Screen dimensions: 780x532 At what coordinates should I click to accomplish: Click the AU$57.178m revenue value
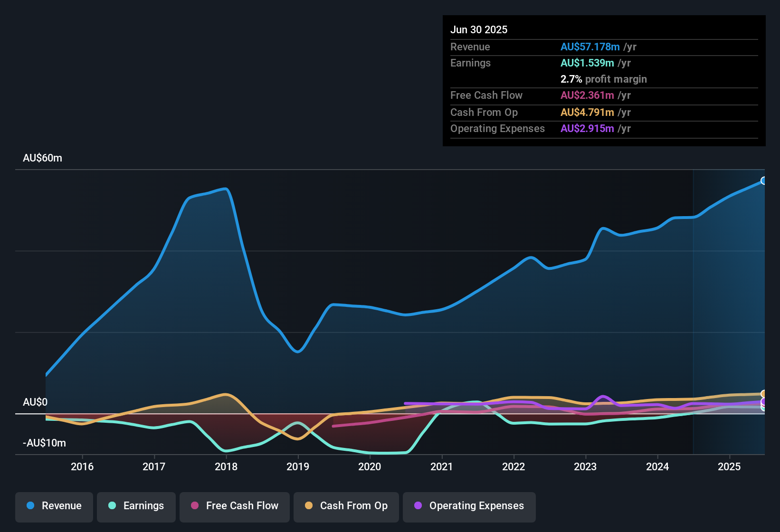pos(590,47)
